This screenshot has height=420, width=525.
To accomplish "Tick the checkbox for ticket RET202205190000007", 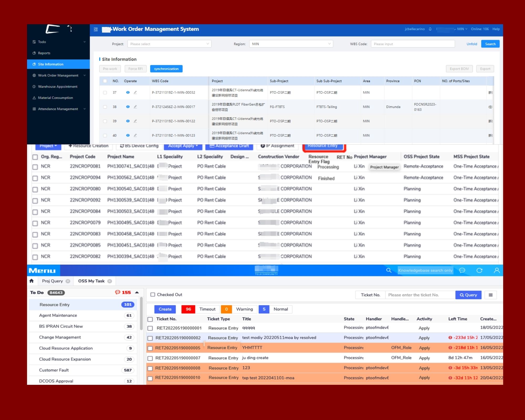I will [x=150, y=358].
